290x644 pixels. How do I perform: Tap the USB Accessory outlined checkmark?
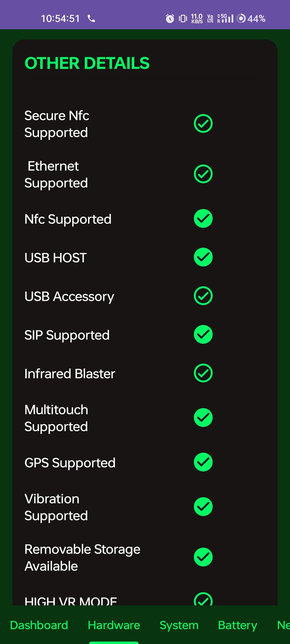click(203, 296)
